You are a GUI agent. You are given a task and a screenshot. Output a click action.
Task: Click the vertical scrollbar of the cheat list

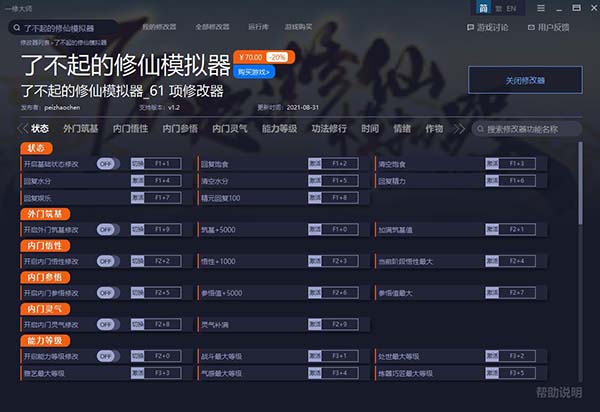580,184
